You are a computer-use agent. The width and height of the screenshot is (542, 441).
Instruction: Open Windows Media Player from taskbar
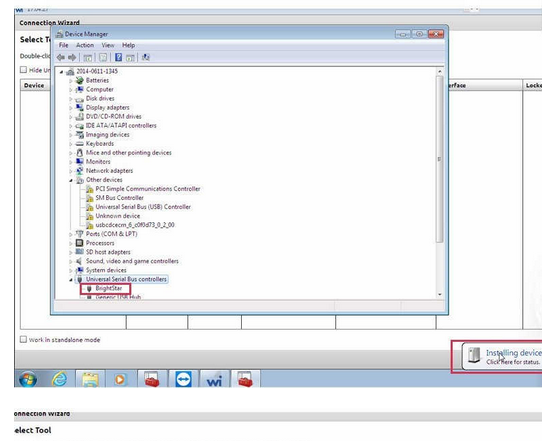coord(120,379)
